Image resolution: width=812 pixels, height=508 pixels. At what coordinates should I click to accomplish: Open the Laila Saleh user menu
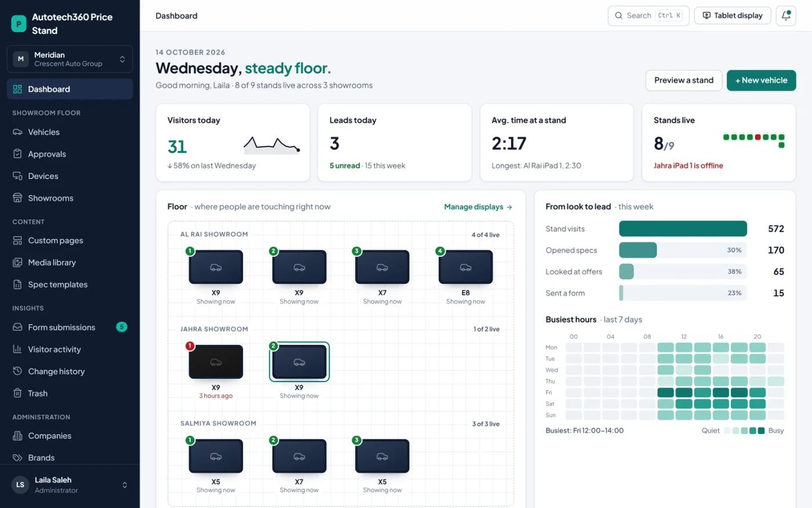coord(70,485)
